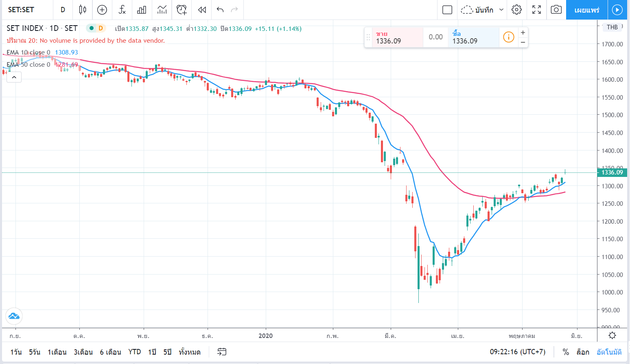
Task: Select the 6 เดือน time range
Action: tap(111, 352)
